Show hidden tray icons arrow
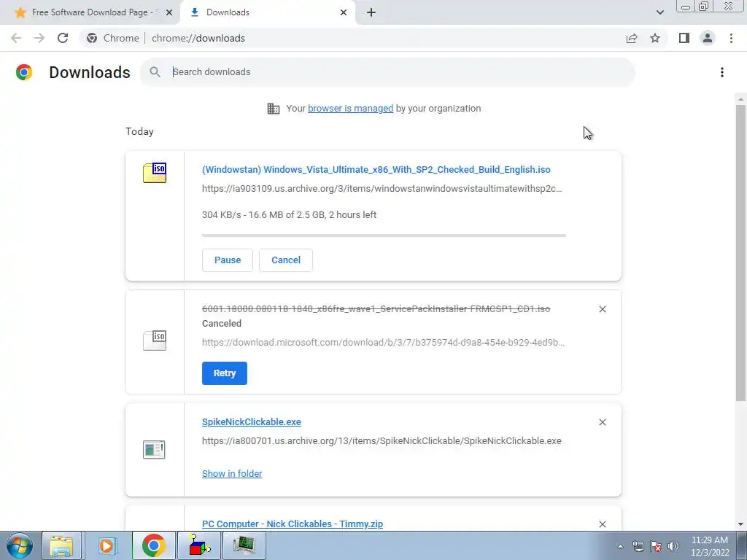This screenshot has width=747, height=560. 620,546
